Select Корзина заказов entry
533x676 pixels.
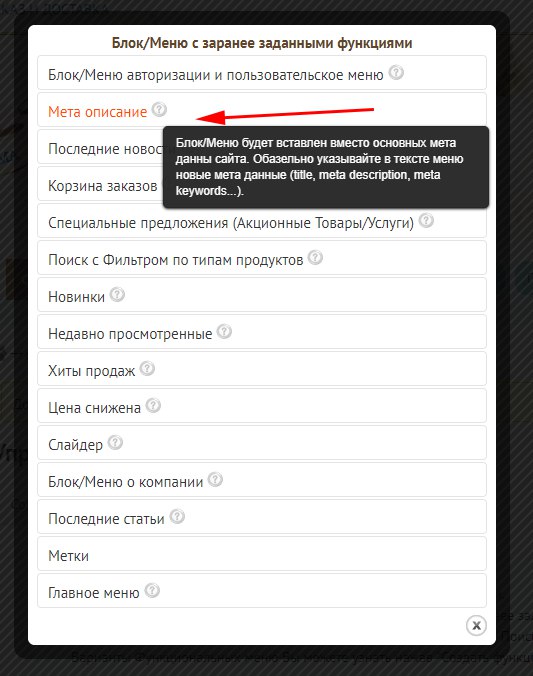click(x=100, y=184)
